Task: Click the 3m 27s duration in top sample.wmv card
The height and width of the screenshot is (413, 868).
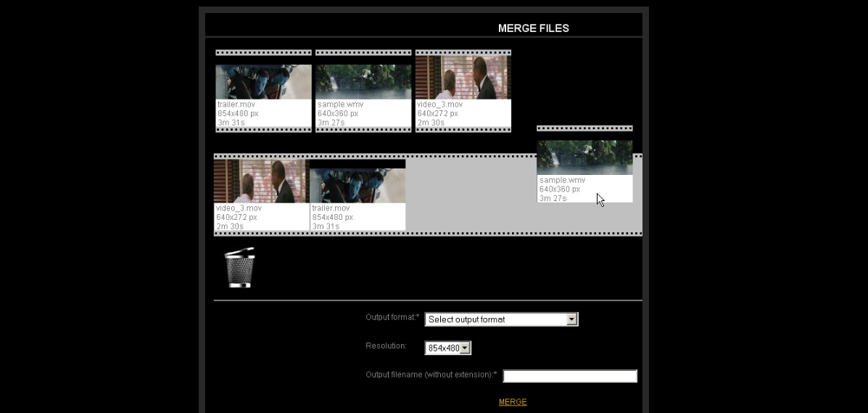Action: [x=331, y=123]
